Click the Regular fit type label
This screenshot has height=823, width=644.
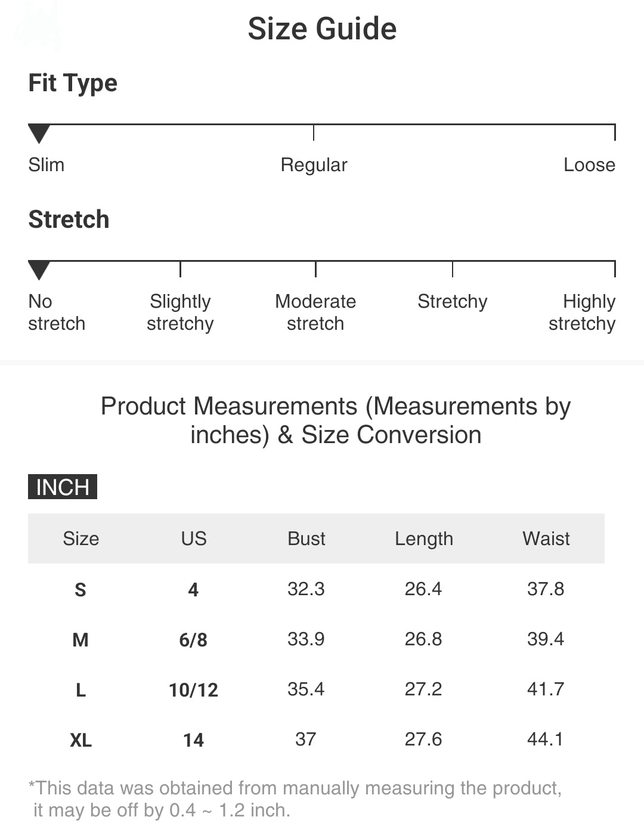[314, 165]
